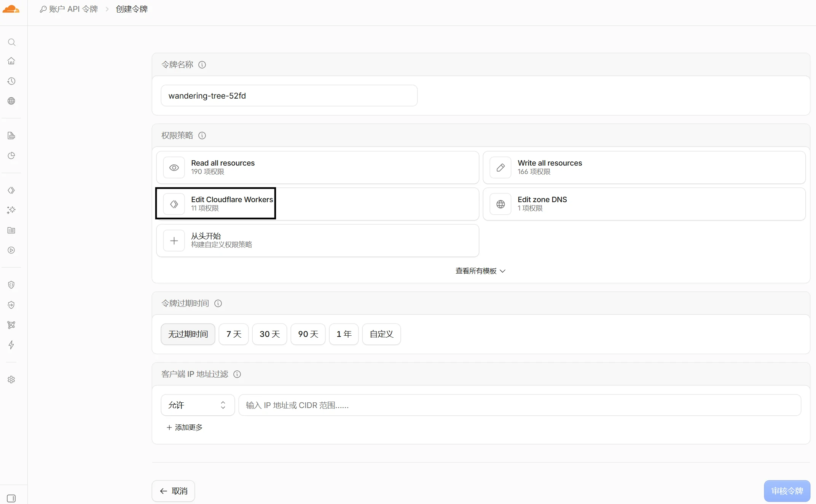816x504 pixels.
Task: Open the 允许 IP filter dropdown
Action: 198,405
